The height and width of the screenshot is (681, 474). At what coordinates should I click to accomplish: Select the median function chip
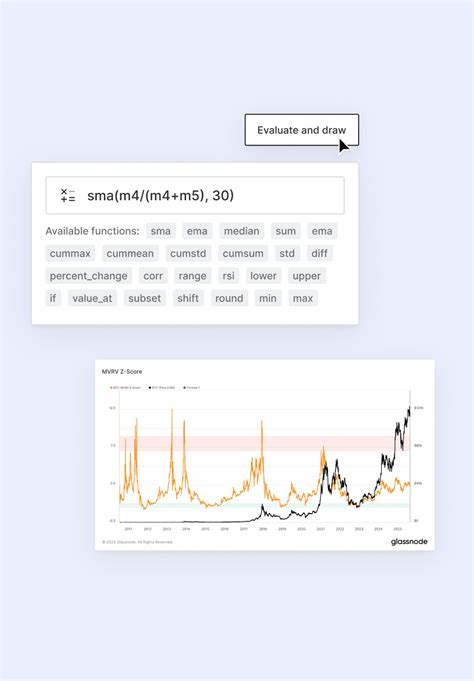tap(242, 231)
